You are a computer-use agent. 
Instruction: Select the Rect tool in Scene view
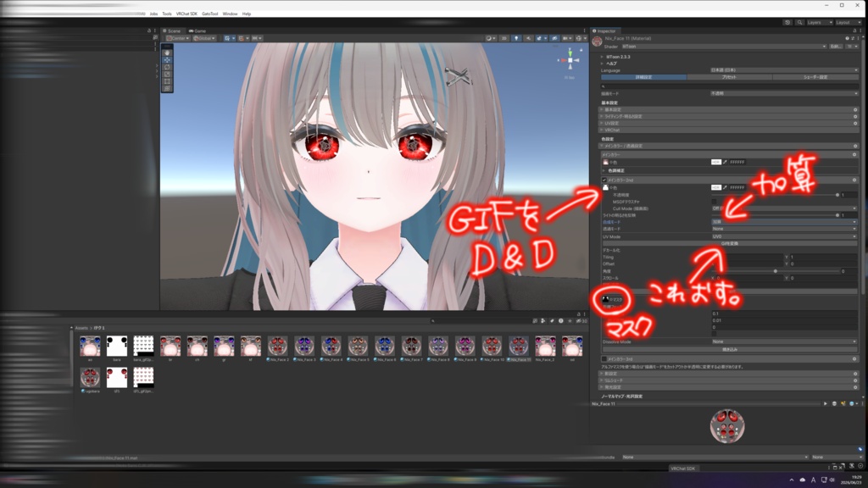[x=167, y=81]
